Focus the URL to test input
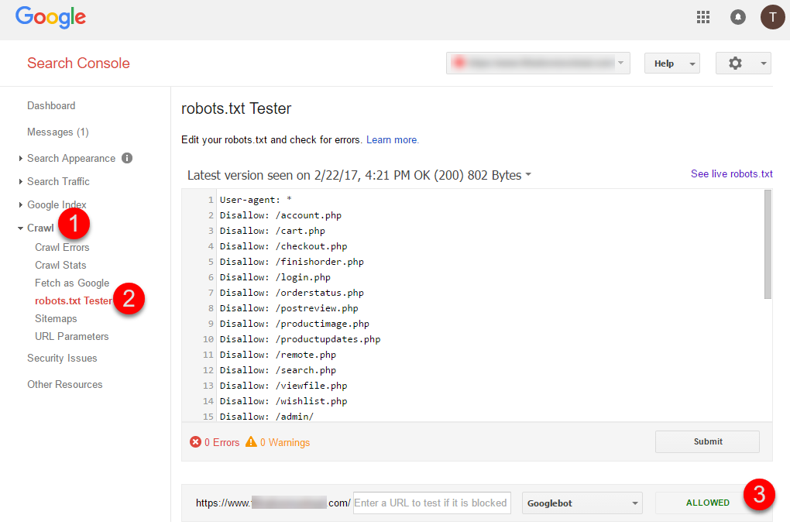The image size is (790, 532). coord(431,503)
